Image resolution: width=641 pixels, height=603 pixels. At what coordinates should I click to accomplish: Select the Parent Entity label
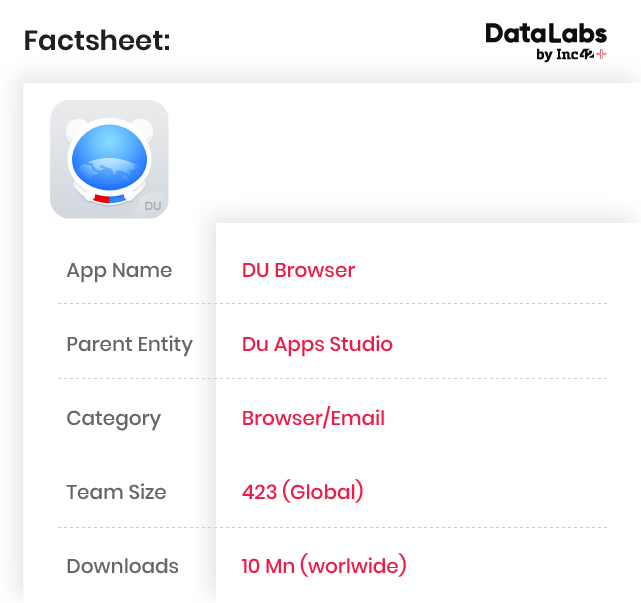(129, 344)
